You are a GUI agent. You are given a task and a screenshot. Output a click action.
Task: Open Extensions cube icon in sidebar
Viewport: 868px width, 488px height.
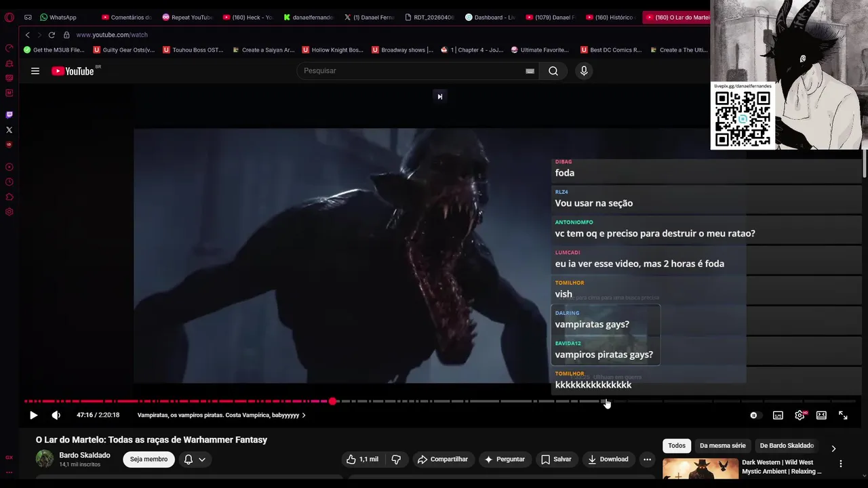(9, 197)
